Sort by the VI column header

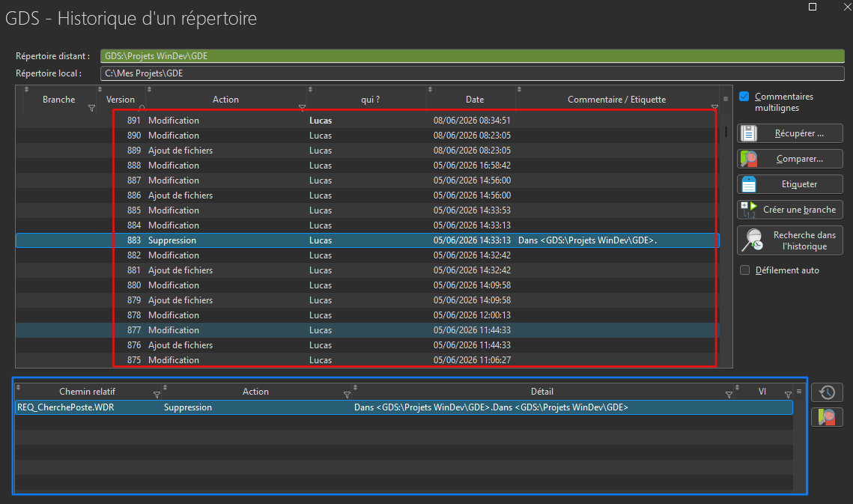coord(762,392)
